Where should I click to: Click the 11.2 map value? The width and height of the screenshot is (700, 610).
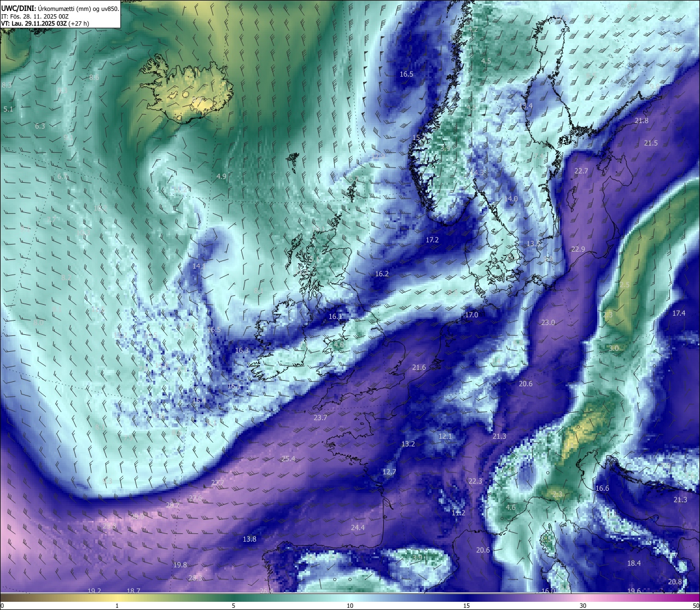pos(458,513)
